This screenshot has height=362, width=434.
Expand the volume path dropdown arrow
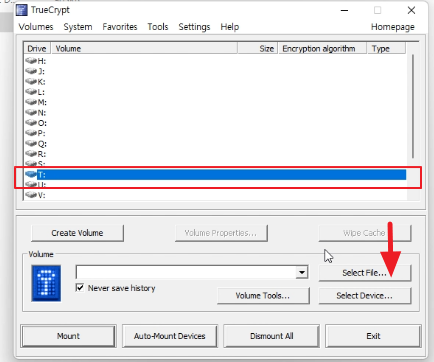pyautogui.click(x=302, y=272)
